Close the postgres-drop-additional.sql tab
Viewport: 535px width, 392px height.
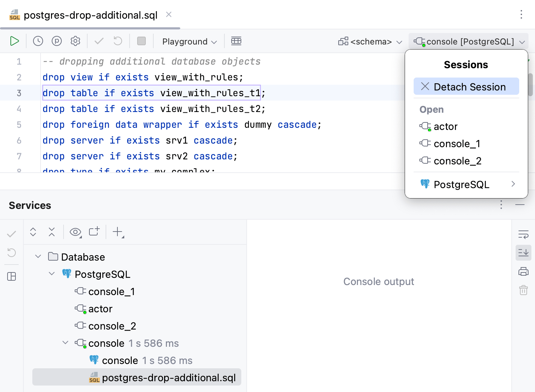(x=169, y=15)
